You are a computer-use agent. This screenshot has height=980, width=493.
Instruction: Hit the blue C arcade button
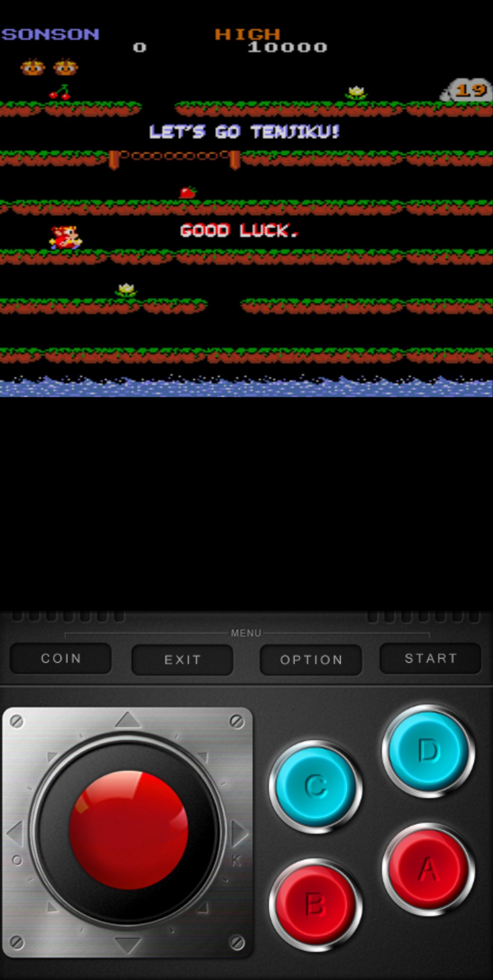pyautogui.click(x=316, y=786)
